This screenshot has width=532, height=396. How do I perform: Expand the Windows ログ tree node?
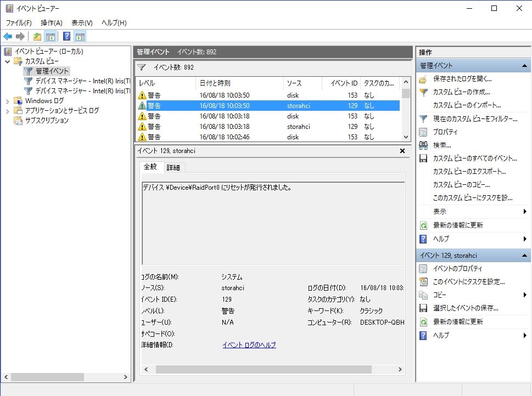(x=8, y=101)
